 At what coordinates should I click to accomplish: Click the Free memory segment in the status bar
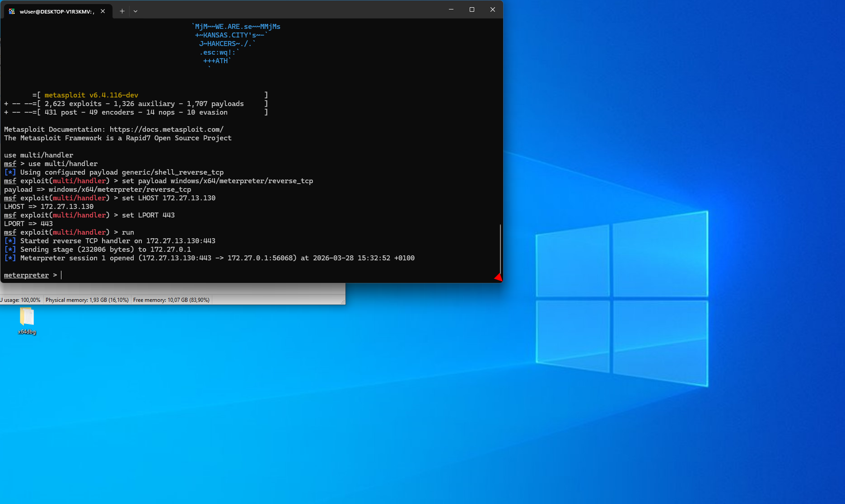[x=171, y=300]
